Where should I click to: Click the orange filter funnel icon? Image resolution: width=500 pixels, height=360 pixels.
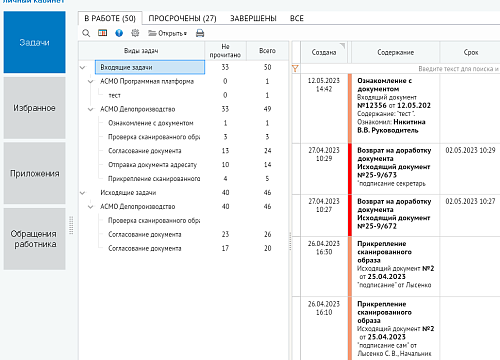coord(295,69)
